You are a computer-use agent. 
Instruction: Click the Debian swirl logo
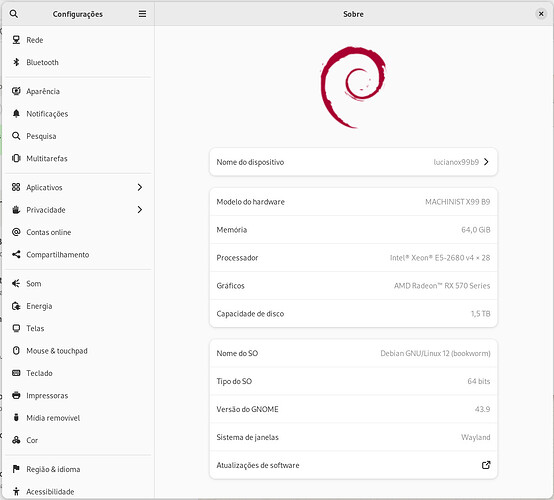pyautogui.click(x=353, y=87)
